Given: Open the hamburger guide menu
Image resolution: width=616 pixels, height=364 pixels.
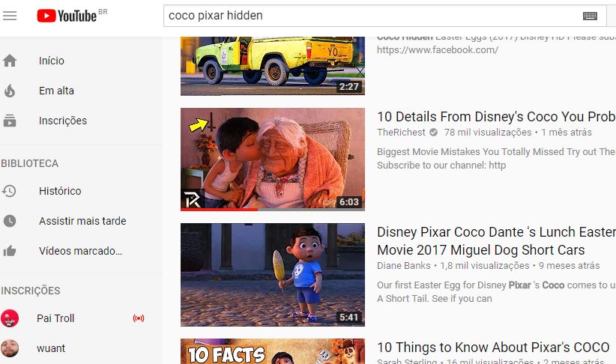Looking at the screenshot, I should 10,16.
